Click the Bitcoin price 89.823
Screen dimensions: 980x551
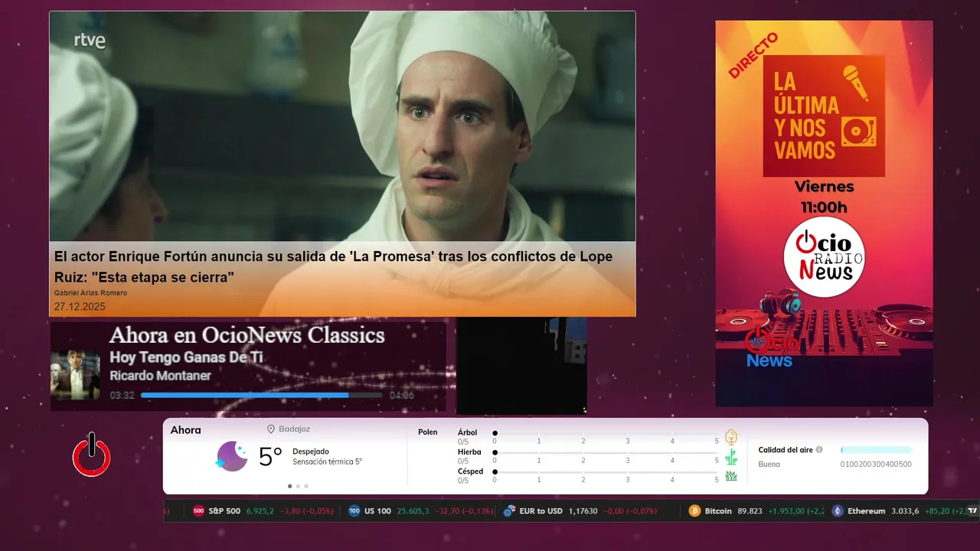[750, 511]
